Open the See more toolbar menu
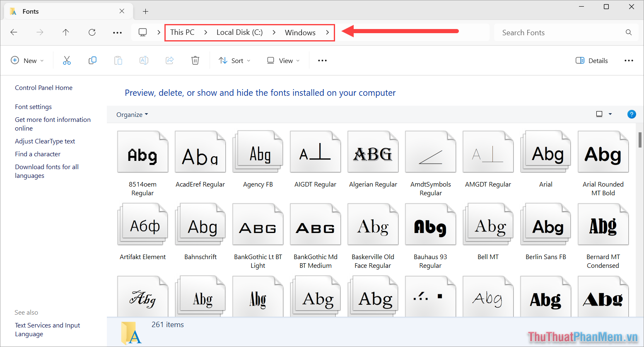The height and width of the screenshot is (347, 644). point(322,60)
